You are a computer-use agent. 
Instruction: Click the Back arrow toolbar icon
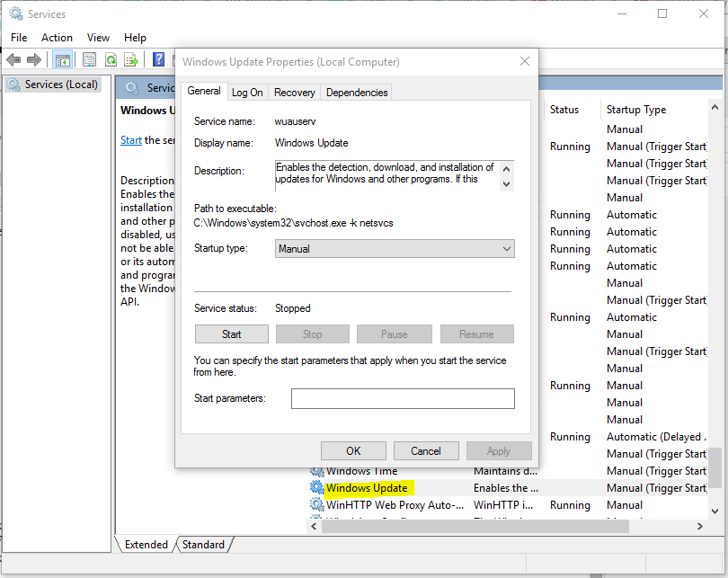point(13,59)
